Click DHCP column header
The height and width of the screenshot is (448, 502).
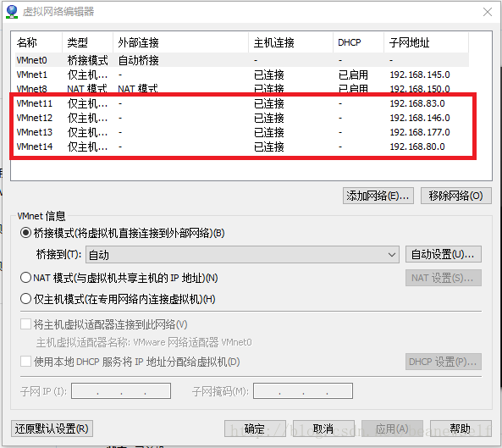click(359, 42)
